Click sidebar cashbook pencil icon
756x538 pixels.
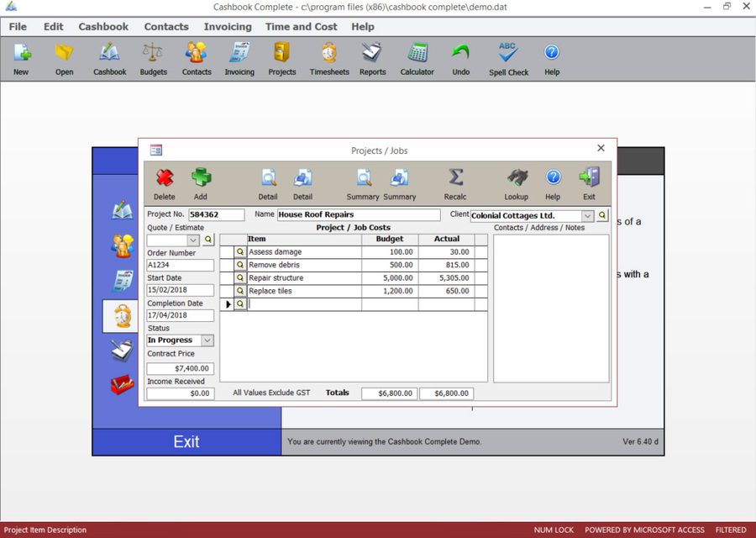(x=122, y=210)
